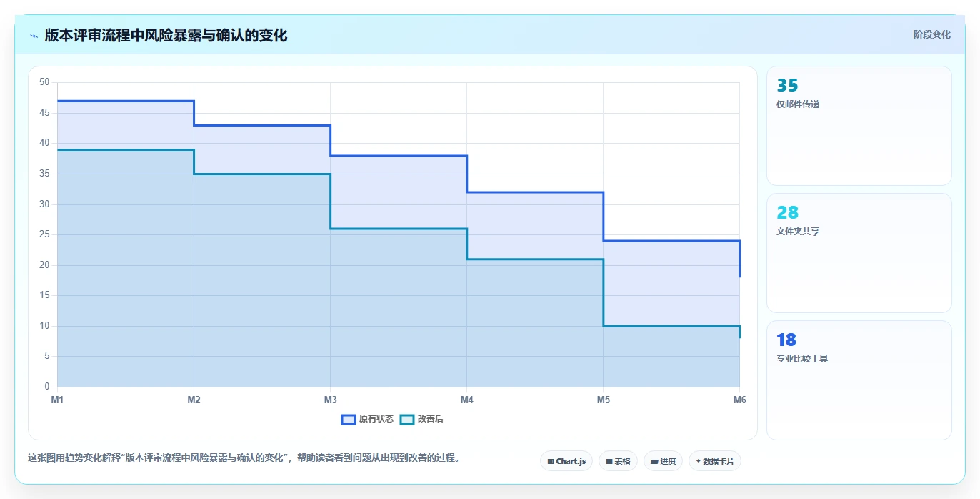Click the chart title 版本评审流程中风险暴露与确认的变化
The height and width of the screenshot is (499, 980).
(166, 35)
